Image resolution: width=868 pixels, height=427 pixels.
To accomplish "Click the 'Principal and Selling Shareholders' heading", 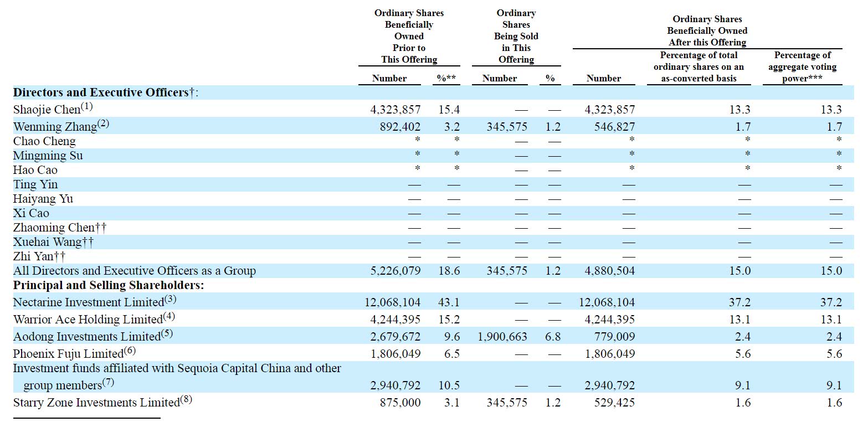I will click(109, 285).
